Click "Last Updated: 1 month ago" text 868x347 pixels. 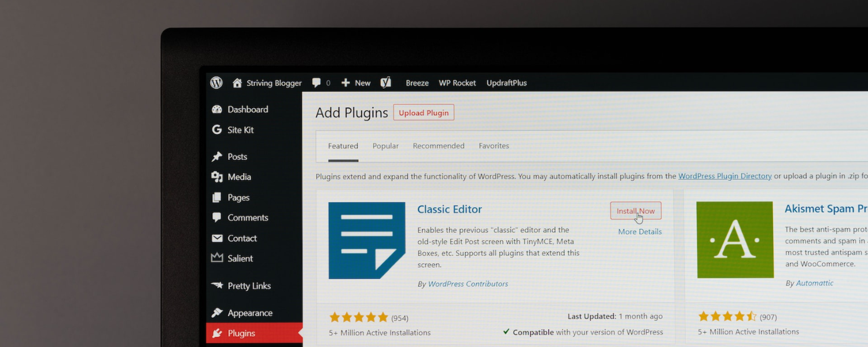coord(615,316)
